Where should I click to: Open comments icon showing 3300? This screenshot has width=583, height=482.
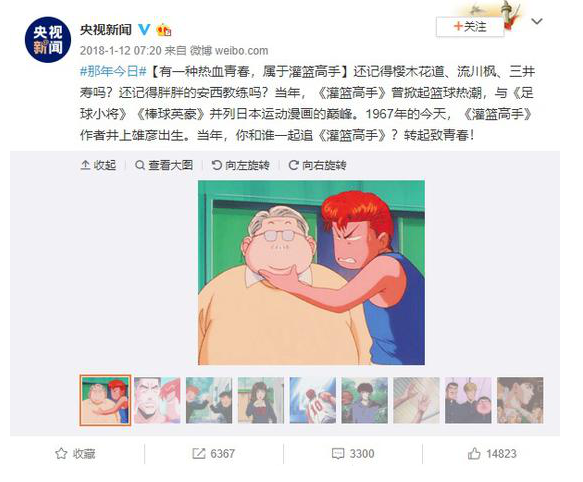tap(338, 453)
